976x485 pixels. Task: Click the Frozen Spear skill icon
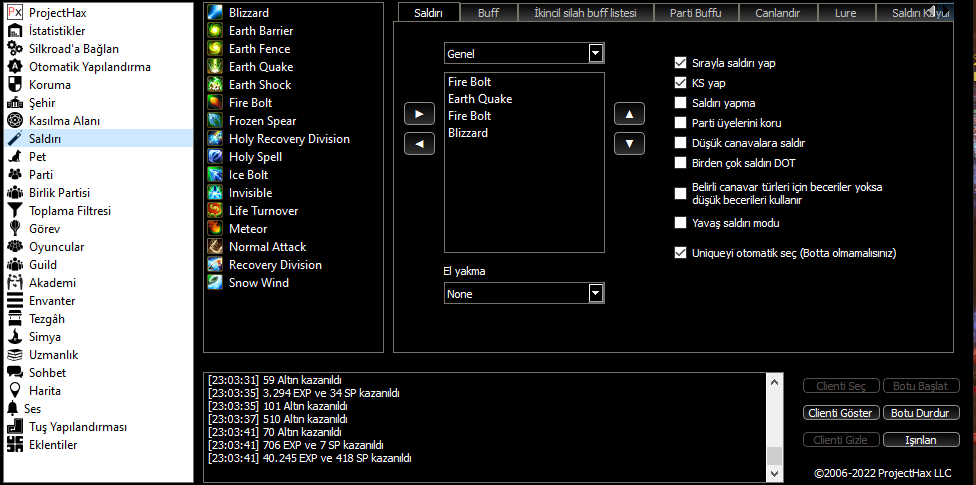tap(214, 121)
